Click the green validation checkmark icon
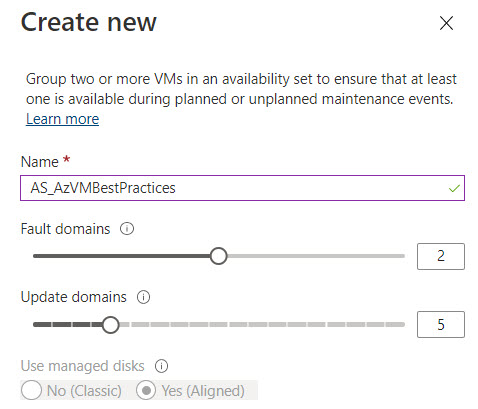The image size is (478, 409). pyautogui.click(x=454, y=188)
